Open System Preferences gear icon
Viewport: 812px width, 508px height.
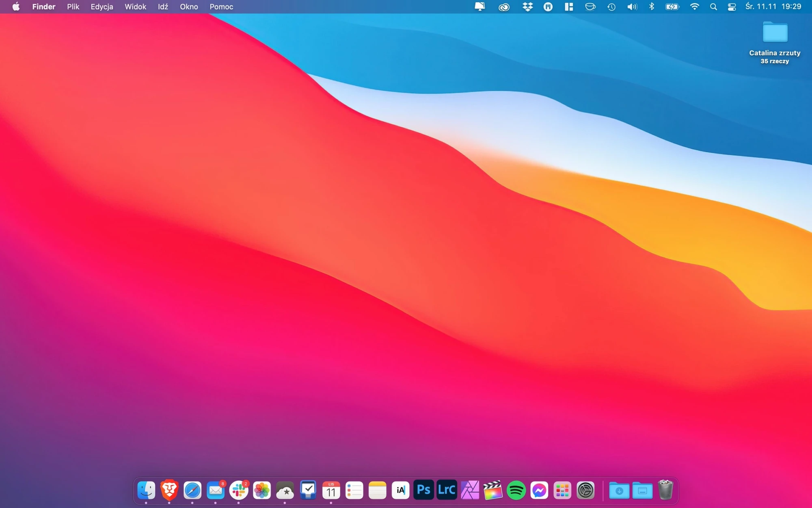[x=585, y=491]
